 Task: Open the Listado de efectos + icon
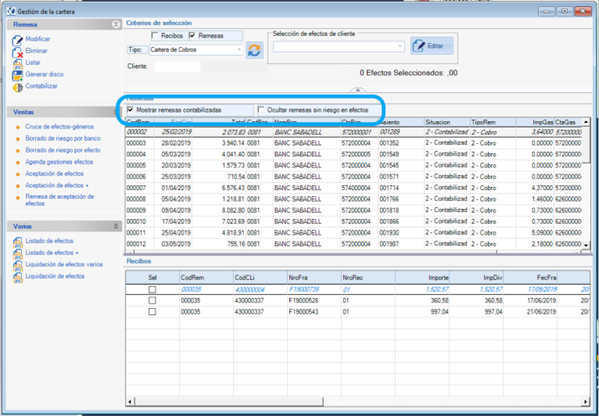click(18, 254)
